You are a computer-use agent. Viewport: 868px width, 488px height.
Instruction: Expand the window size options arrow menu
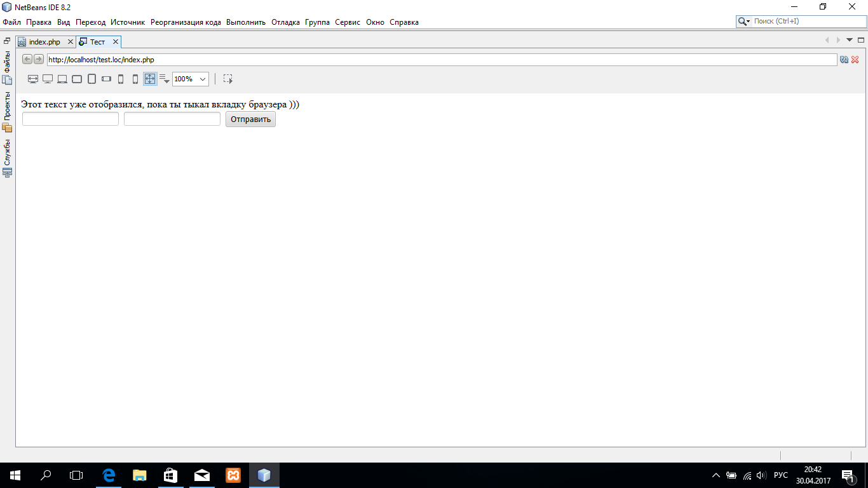point(165,79)
